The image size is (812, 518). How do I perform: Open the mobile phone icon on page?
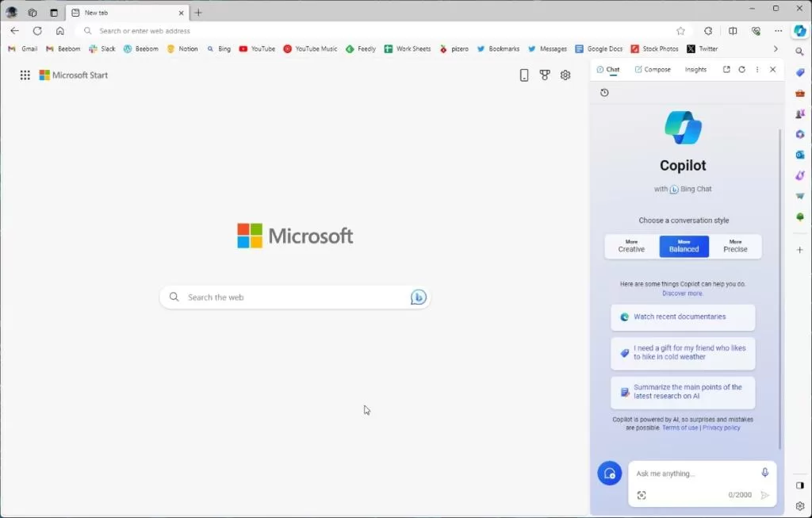click(524, 75)
